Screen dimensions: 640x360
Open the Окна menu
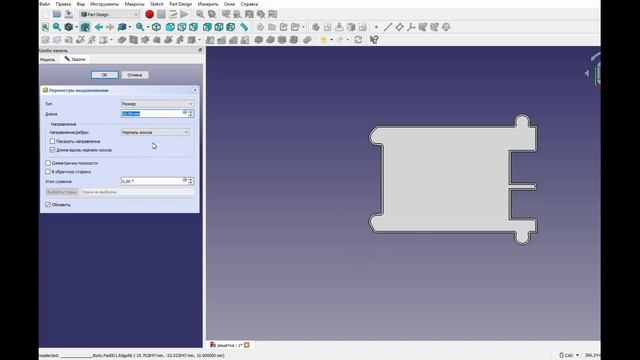coord(229,4)
